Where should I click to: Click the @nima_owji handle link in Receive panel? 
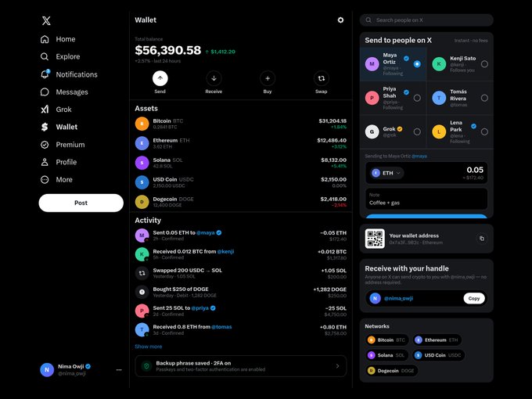click(398, 299)
